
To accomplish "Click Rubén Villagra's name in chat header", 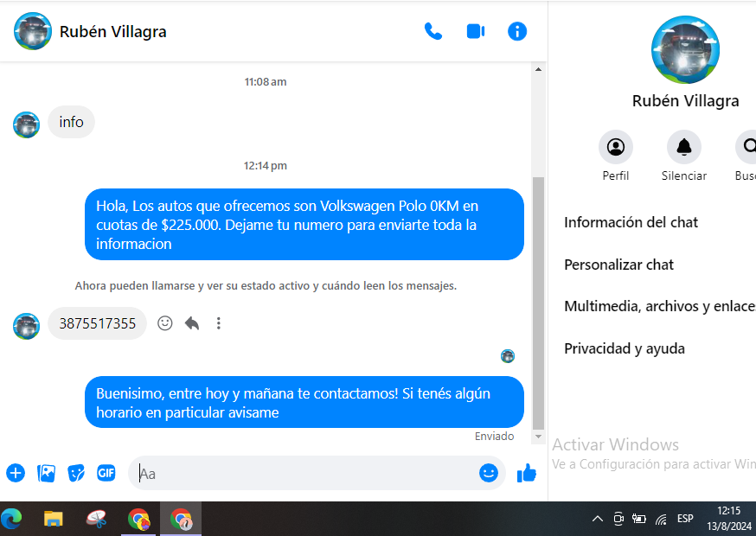I will point(112,32).
